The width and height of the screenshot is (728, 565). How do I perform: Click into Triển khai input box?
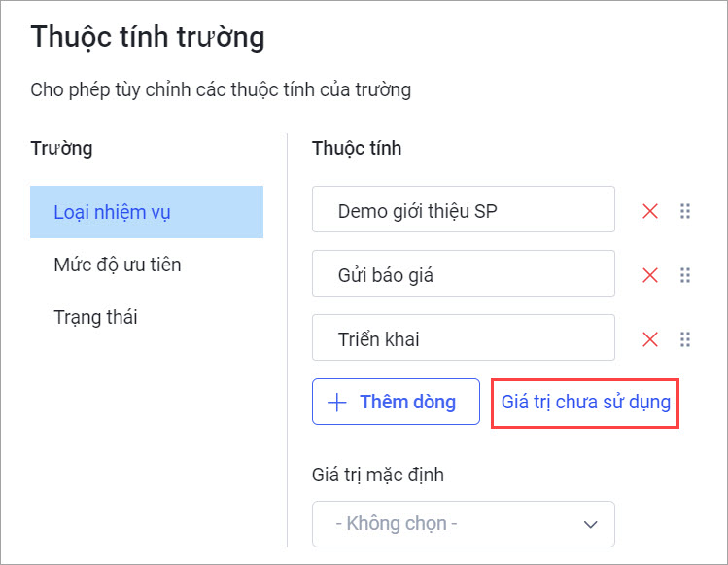coord(464,337)
